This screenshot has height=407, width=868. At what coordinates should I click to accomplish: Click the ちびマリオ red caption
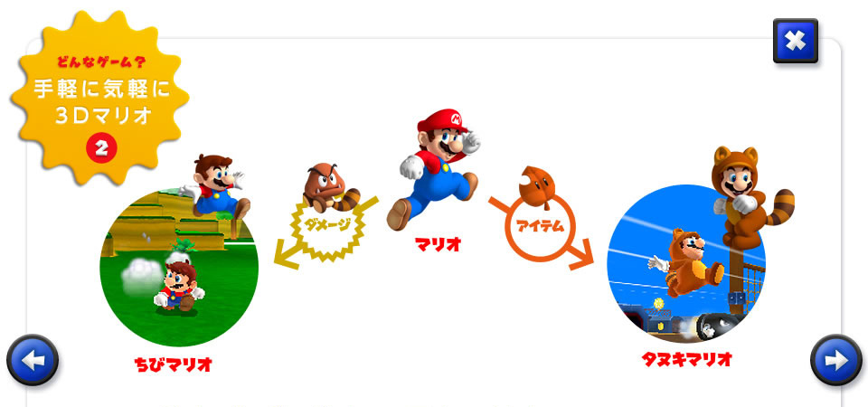[173, 364]
